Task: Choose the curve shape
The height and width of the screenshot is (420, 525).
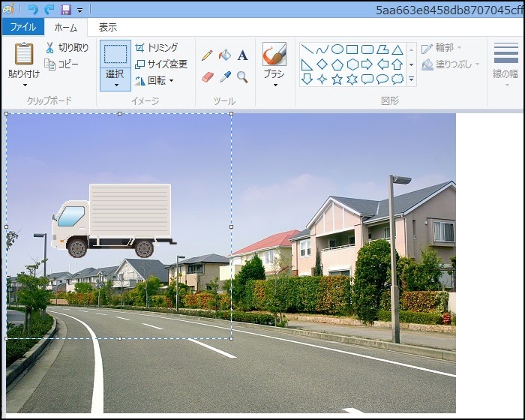Action: pos(322,49)
